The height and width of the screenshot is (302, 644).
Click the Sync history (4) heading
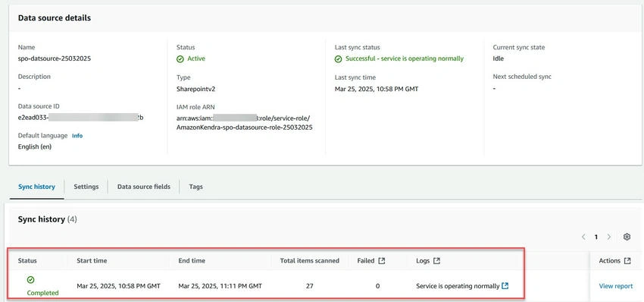47,219
